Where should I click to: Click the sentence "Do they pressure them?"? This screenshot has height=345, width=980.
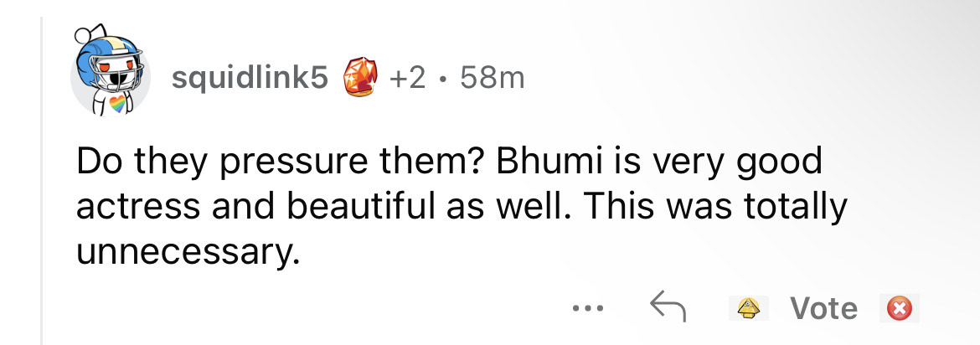pyautogui.click(x=278, y=161)
